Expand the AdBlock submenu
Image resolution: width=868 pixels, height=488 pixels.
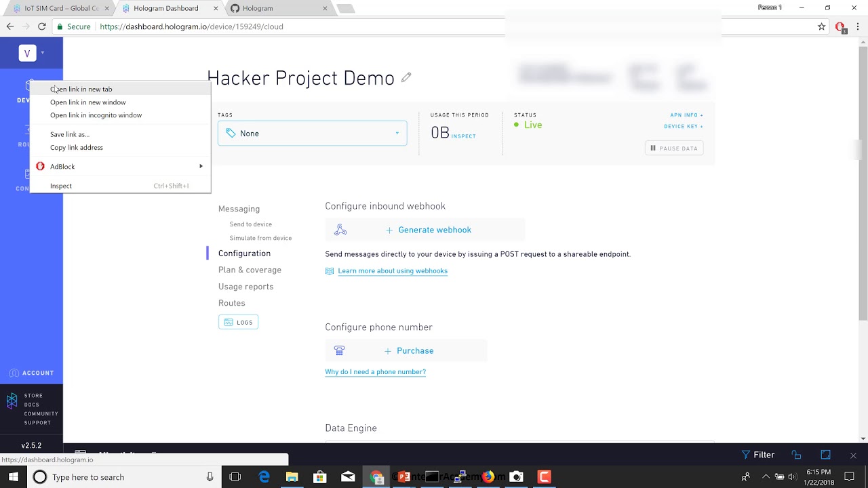point(120,166)
